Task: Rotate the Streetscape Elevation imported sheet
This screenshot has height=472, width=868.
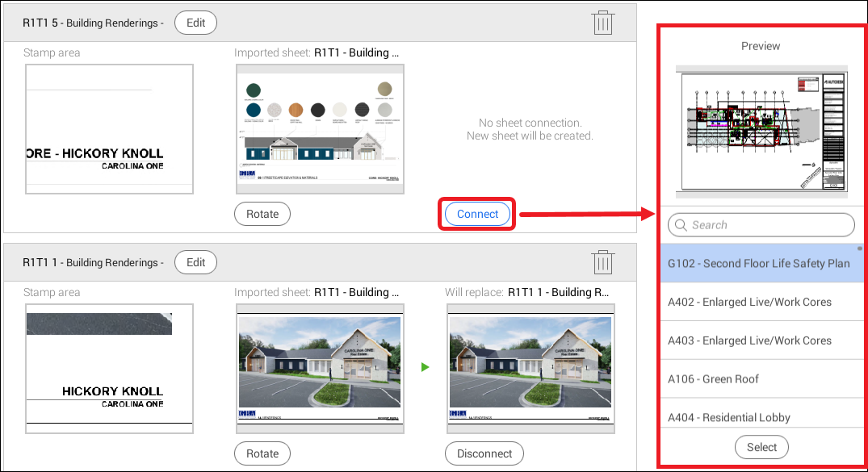Action: pos(262,214)
